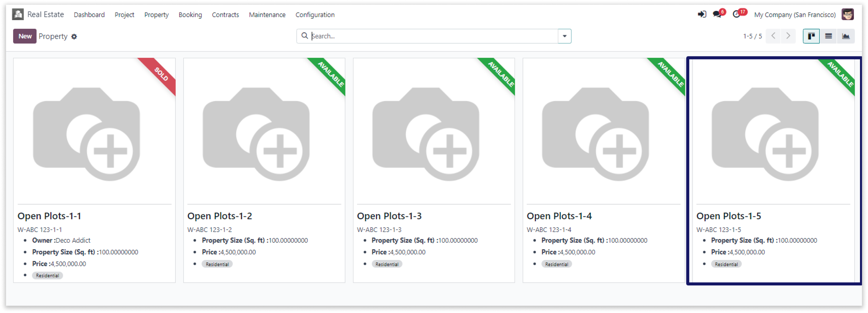The height and width of the screenshot is (313, 868).
Task: Open the Project menu
Action: pyautogui.click(x=124, y=15)
